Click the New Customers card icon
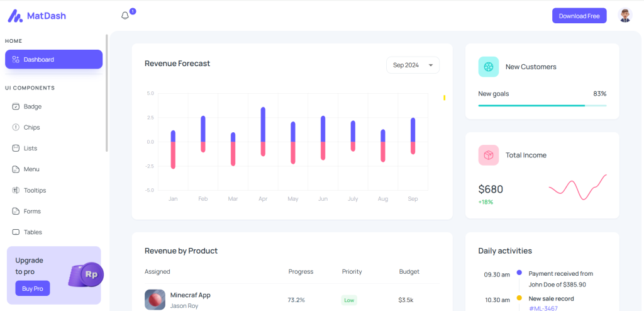This screenshot has width=644, height=311. pos(488,67)
